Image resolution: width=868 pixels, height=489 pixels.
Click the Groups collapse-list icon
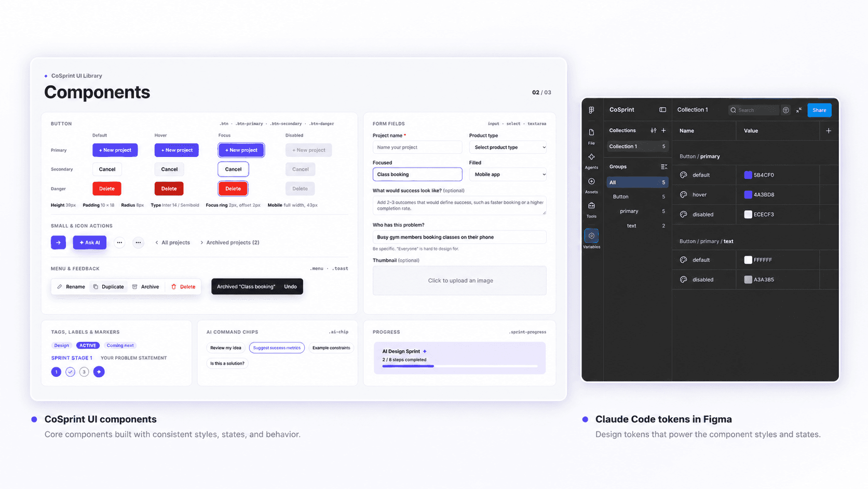coord(663,167)
